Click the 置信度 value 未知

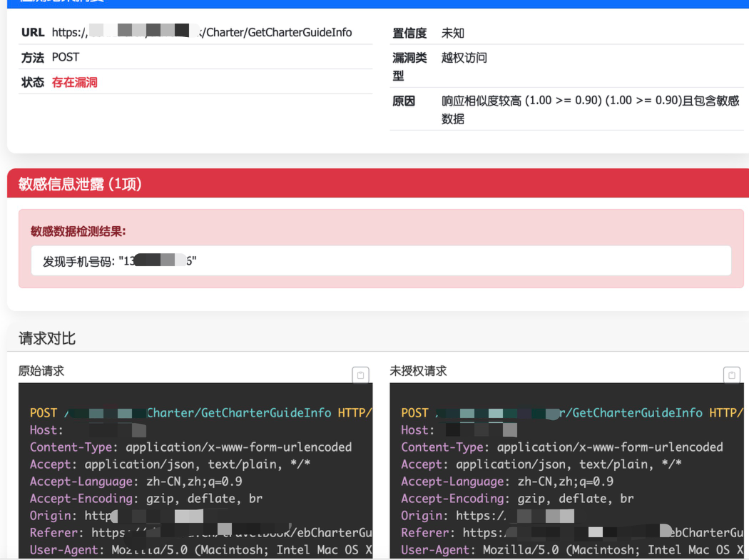(x=453, y=33)
